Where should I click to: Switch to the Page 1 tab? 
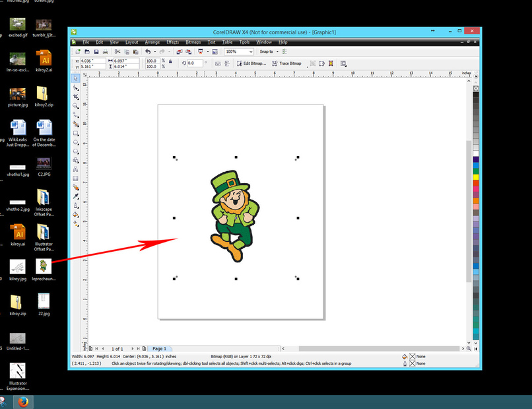tap(158, 348)
